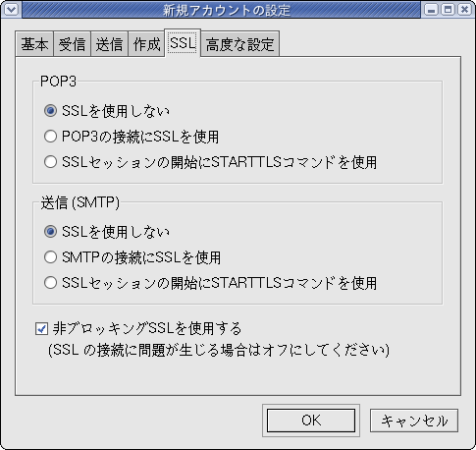Image resolution: width=476 pixels, height=450 pixels.
Task: Click the dialog title bar 新規アカウントの設定
Action: (x=227, y=10)
